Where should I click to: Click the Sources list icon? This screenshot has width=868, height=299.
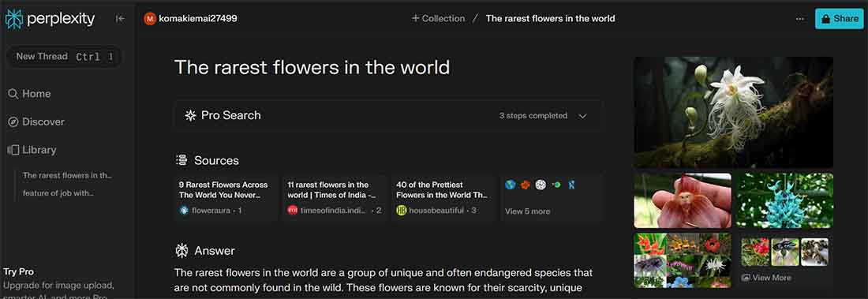click(x=181, y=161)
